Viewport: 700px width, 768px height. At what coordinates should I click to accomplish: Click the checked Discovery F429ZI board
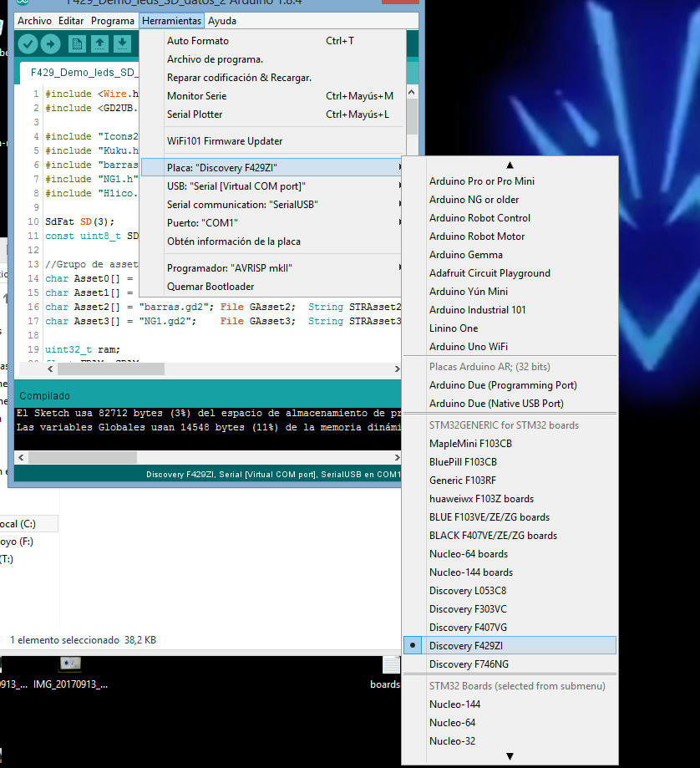tap(510, 645)
